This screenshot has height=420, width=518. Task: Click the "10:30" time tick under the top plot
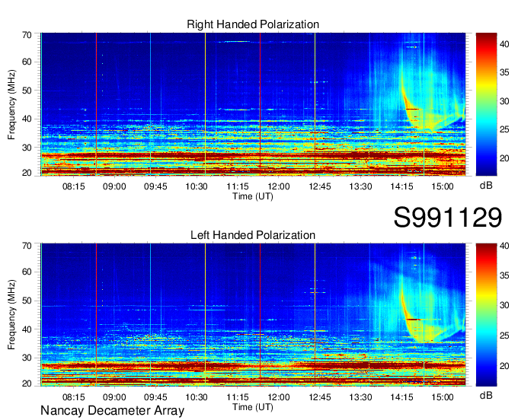pyautogui.click(x=197, y=186)
